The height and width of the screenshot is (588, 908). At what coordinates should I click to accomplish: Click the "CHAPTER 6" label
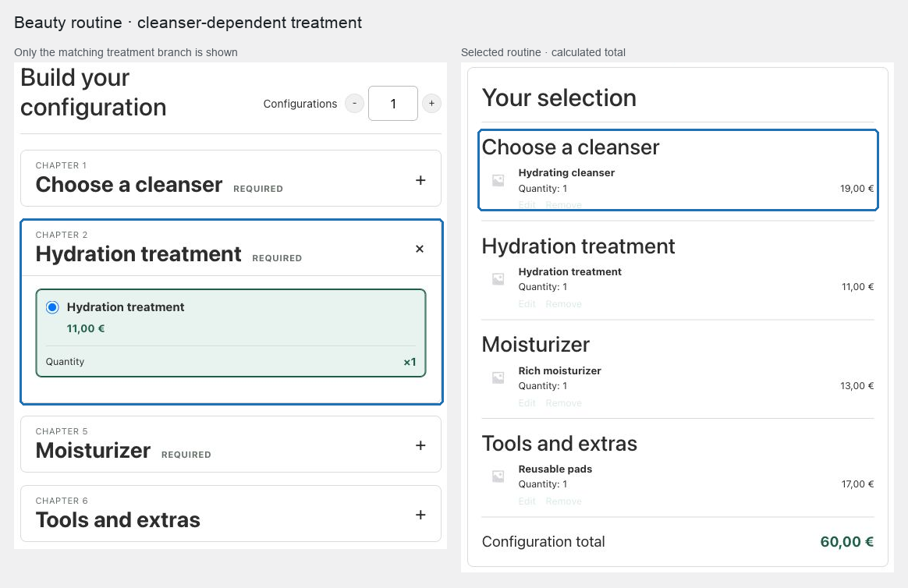click(62, 501)
